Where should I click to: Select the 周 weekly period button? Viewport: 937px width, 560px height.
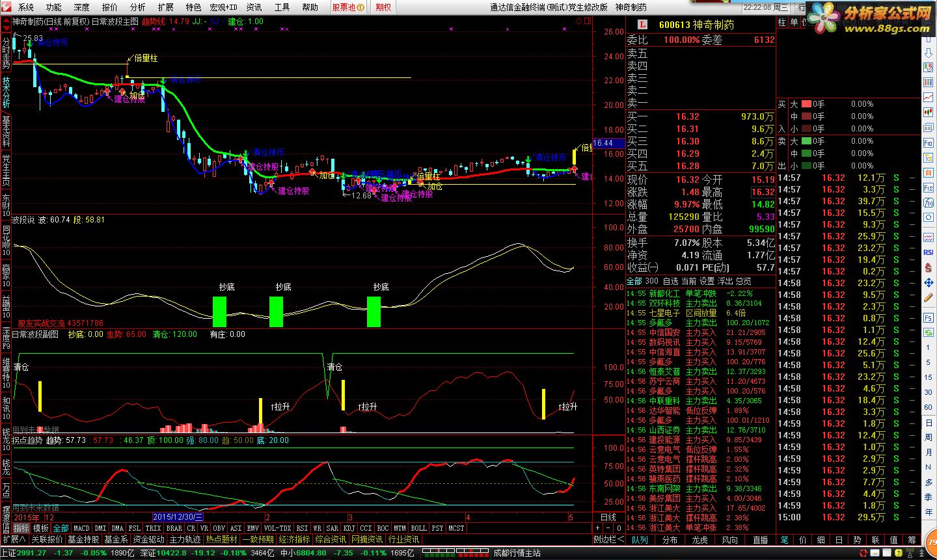(x=929, y=438)
